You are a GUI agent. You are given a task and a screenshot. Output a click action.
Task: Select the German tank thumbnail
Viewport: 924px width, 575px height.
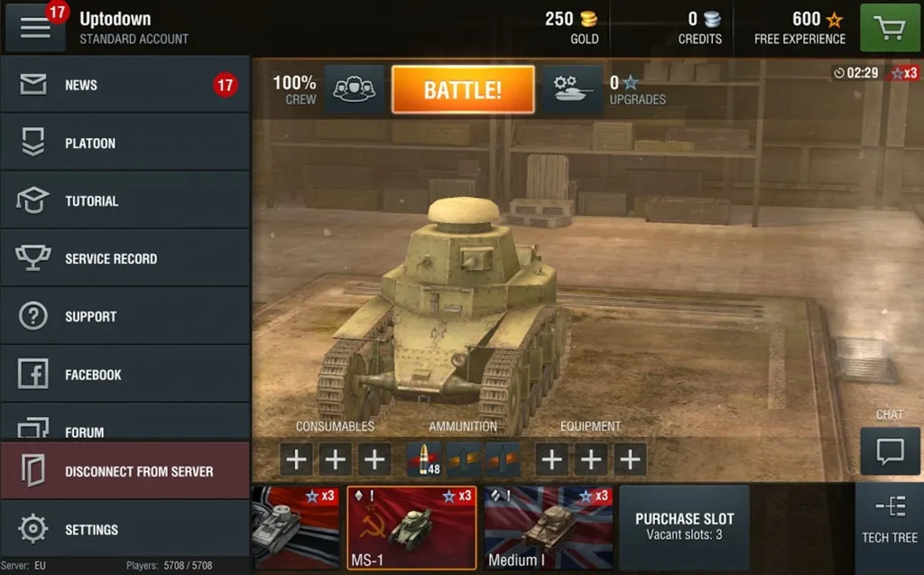point(296,528)
